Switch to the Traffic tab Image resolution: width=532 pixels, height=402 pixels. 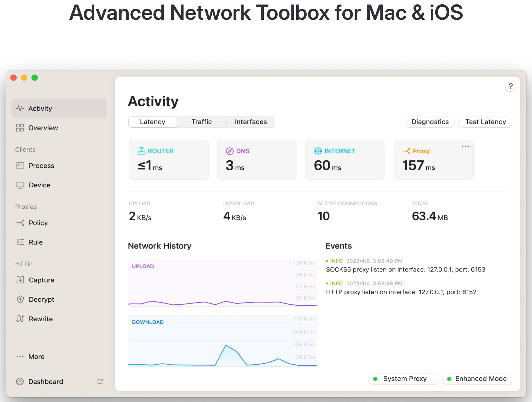coord(202,122)
